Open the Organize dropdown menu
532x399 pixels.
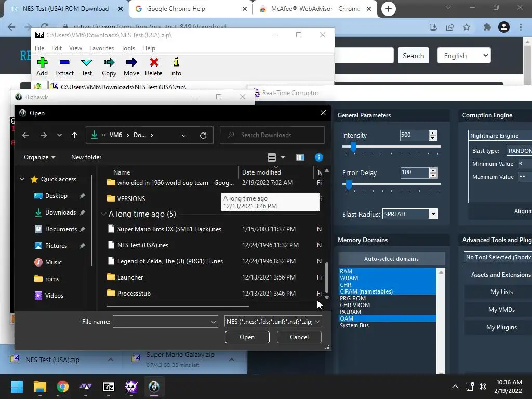pyautogui.click(x=39, y=157)
